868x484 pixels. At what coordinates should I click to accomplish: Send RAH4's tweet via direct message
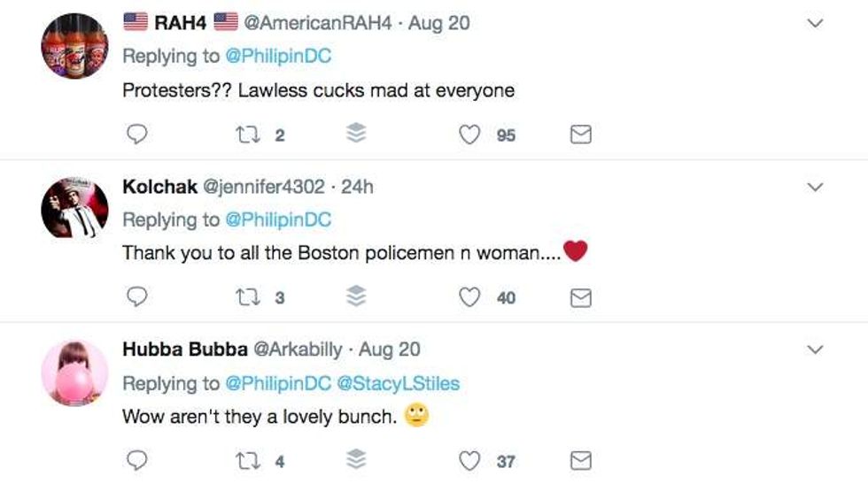coord(580,134)
